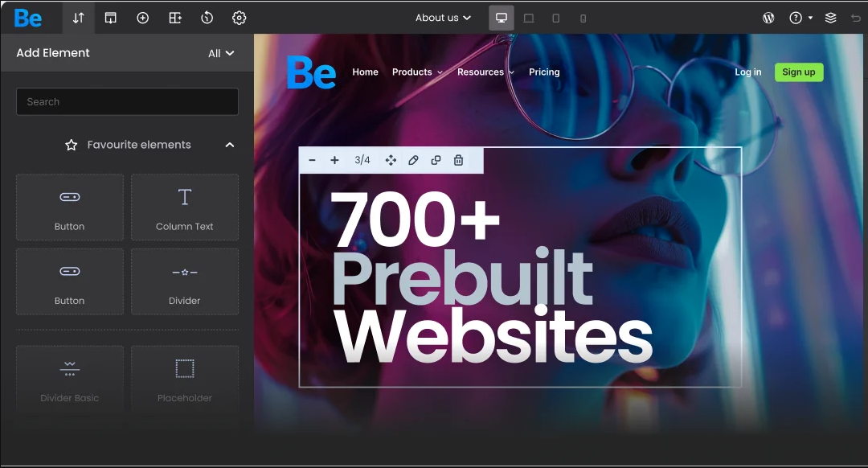Switch to the laptop preview mode
This screenshot has height=468, width=868.
pos(528,18)
